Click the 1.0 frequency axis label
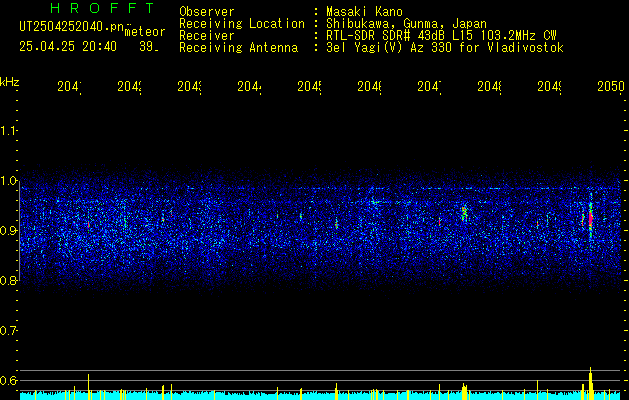The height and width of the screenshot is (400, 629). pos(8,181)
